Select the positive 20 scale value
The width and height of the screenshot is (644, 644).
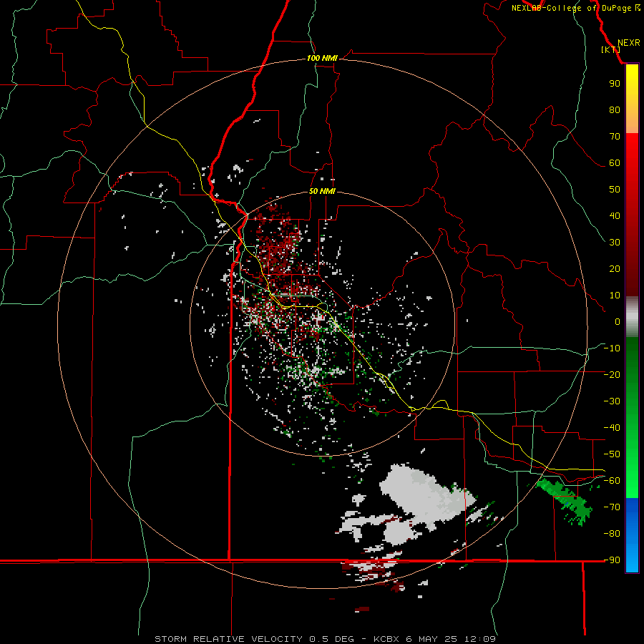615,269
